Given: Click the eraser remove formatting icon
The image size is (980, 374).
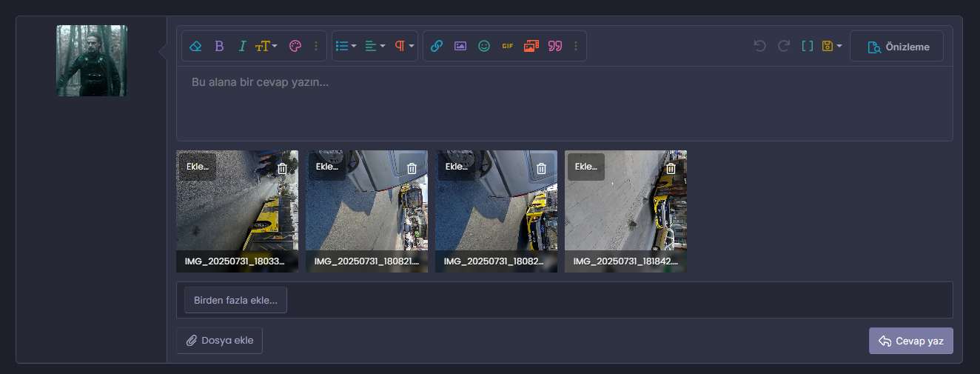Looking at the screenshot, I should pyautogui.click(x=195, y=46).
